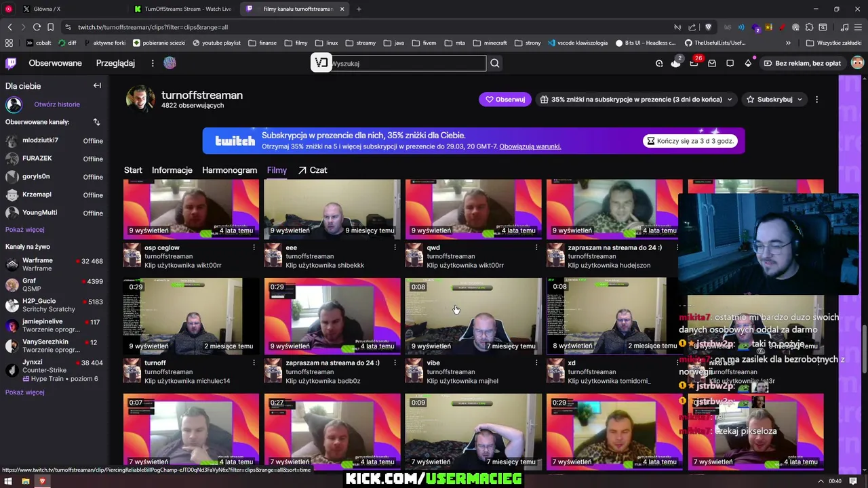Go back with the browser back arrow
Screen dimensions: 868x488
click(9, 27)
